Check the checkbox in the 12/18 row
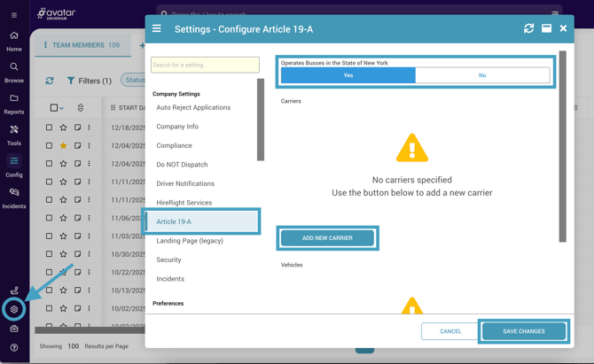This screenshot has width=594, height=364. 50,128
